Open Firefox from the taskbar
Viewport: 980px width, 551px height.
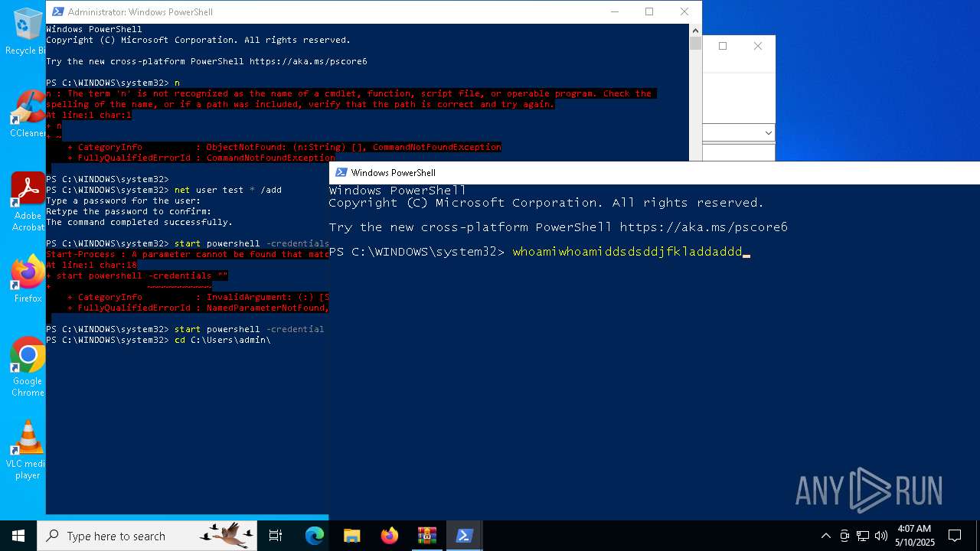(x=390, y=536)
